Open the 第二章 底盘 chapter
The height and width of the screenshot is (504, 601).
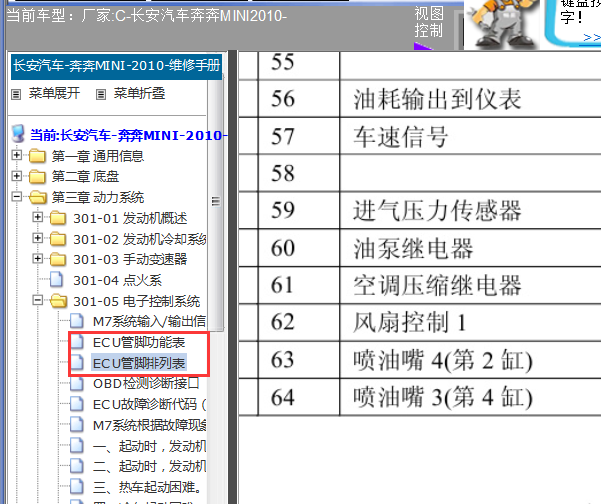pyautogui.click(x=85, y=177)
